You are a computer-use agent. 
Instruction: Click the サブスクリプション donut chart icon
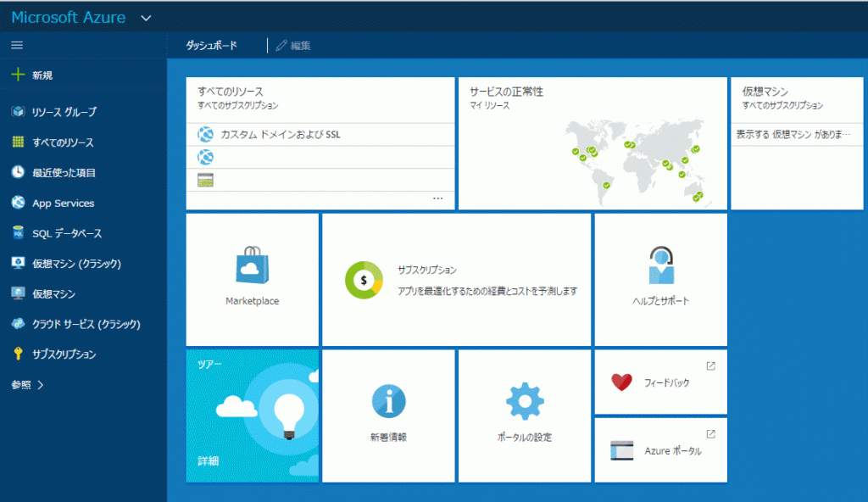point(364,280)
